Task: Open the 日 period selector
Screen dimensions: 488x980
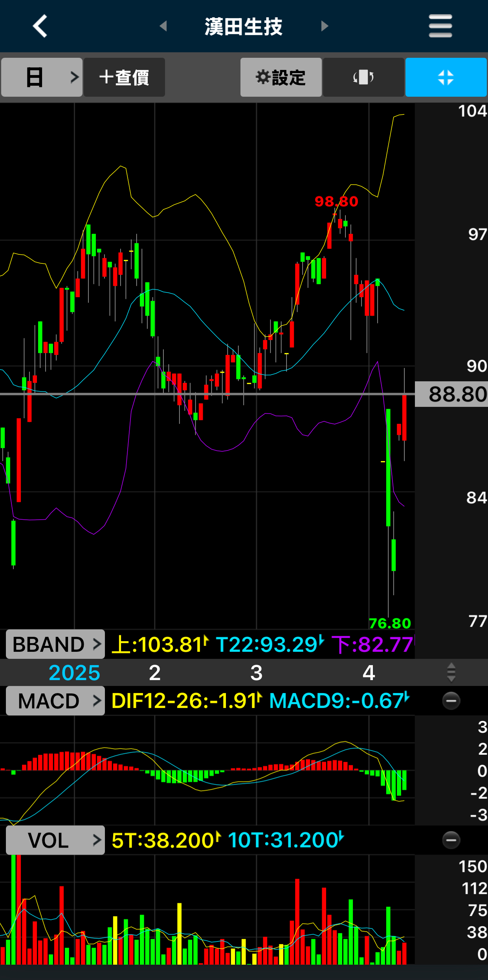Action: pos(42,77)
